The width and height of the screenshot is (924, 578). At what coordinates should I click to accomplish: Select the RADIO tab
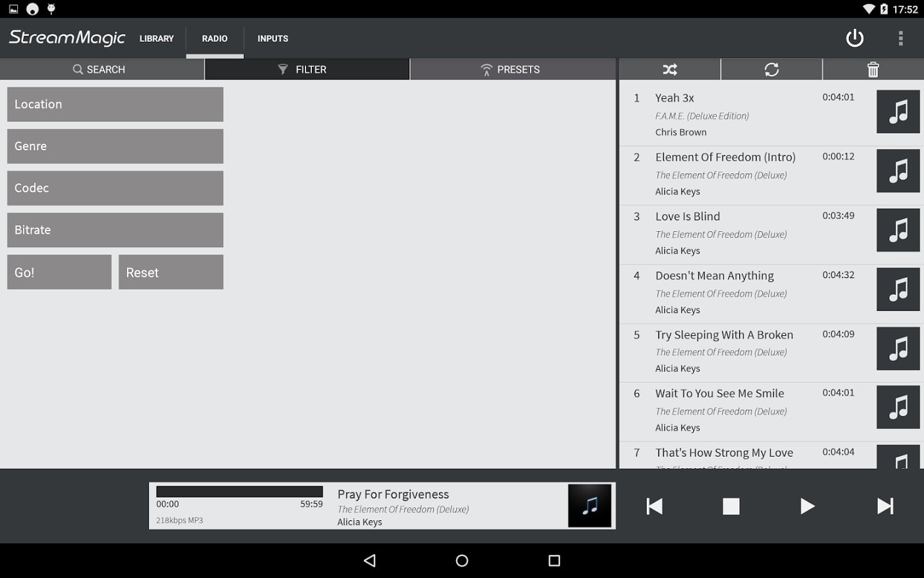click(x=215, y=39)
